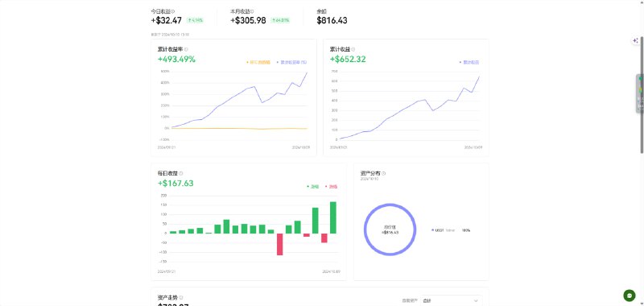This screenshot has height=306, width=644.
Task: Click the update timestamp below 今日收益
Action: coord(170,35)
